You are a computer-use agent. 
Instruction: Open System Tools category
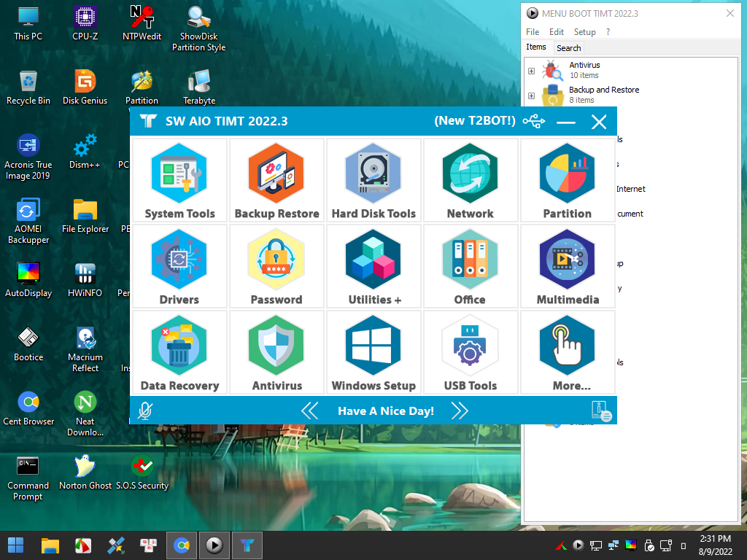pyautogui.click(x=179, y=180)
